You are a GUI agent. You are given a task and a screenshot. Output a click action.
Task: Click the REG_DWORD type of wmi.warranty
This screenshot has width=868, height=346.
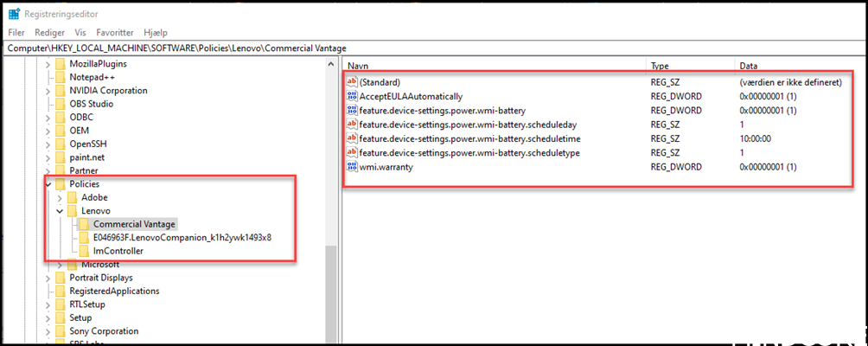click(x=676, y=167)
